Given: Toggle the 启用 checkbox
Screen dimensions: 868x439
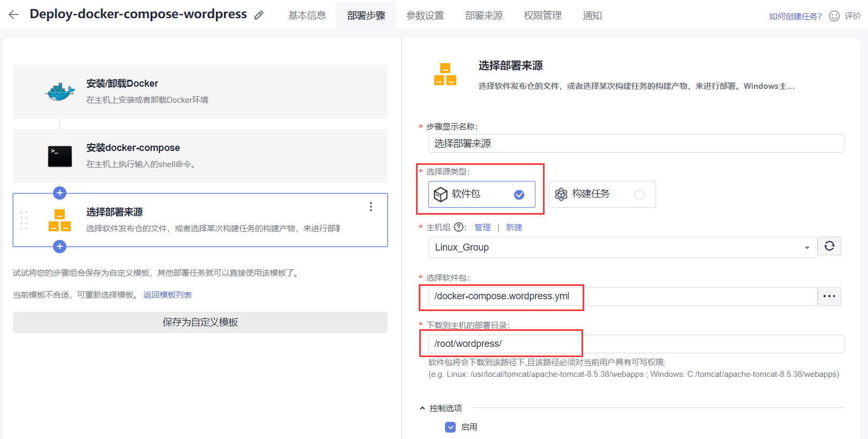Looking at the screenshot, I should [450, 427].
